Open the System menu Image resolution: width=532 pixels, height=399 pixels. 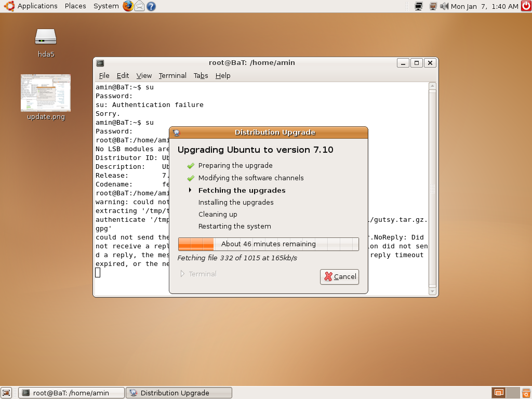click(106, 6)
